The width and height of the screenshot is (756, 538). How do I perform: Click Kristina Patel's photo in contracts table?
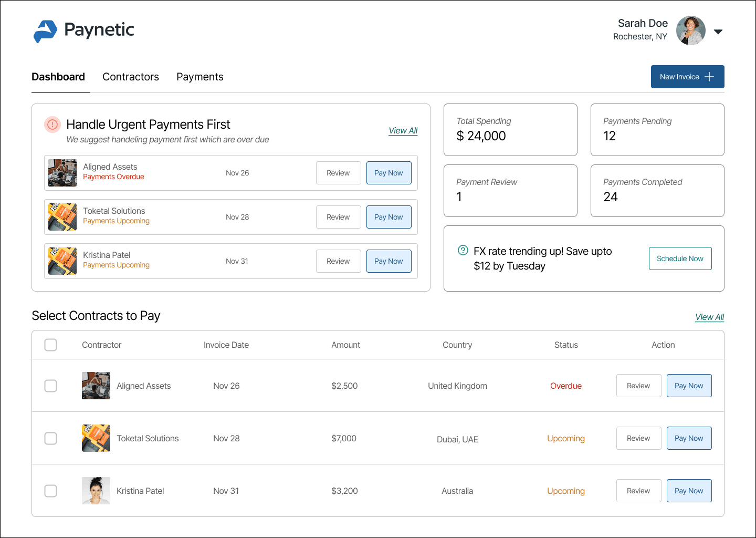(96, 491)
